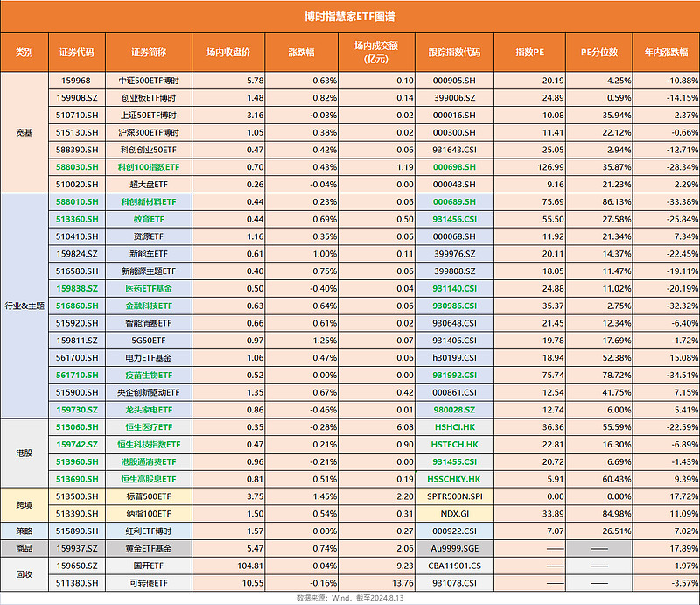The image size is (700, 605).
Task: Select the 证券代码 column header
Action: click(77, 53)
